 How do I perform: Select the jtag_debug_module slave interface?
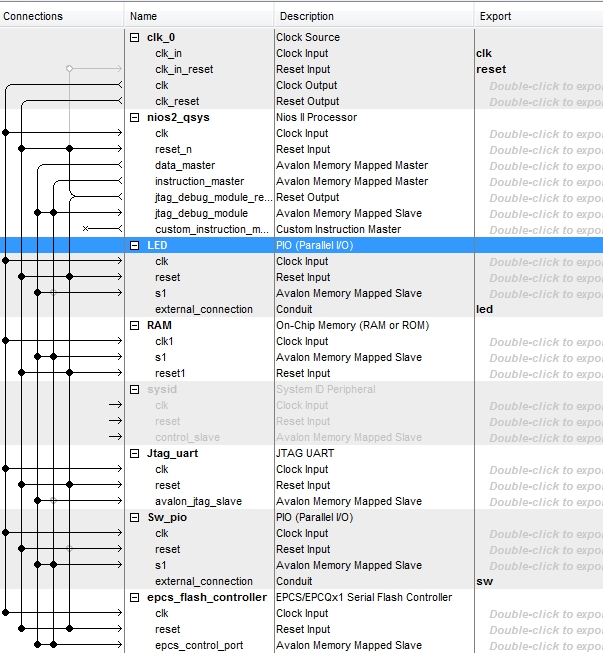pos(201,214)
